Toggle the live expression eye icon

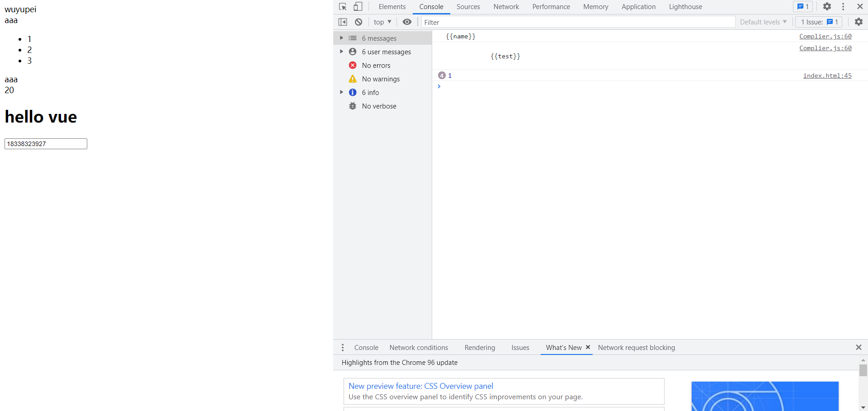tap(407, 22)
